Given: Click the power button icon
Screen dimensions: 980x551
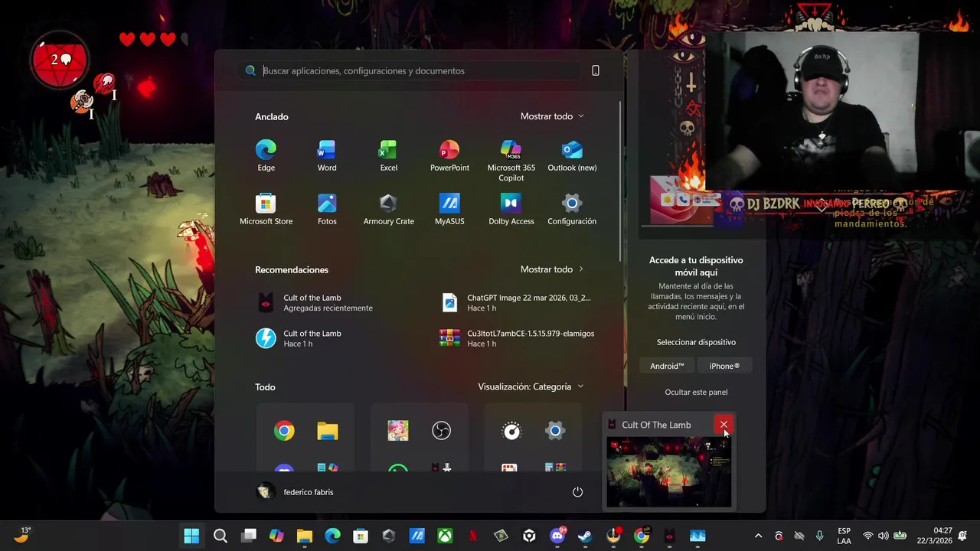Looking at the screenshot, I should click(x=577, y=492).
